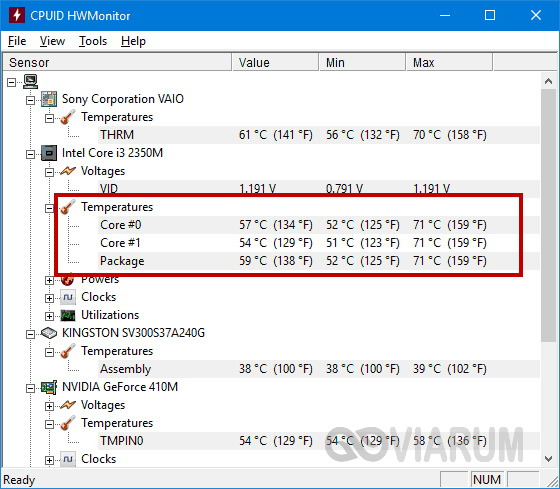
Task: Open the View menu
Action: [x=52, y=41]
